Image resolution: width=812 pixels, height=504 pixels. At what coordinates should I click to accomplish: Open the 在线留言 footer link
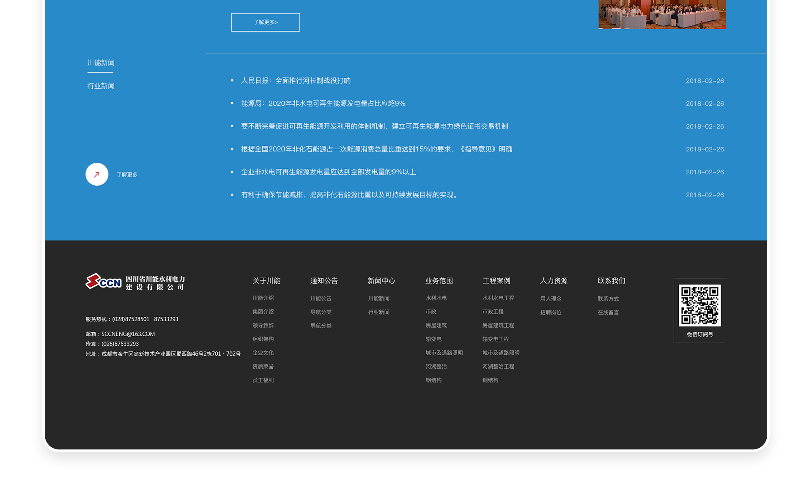[x=608, y=312]
